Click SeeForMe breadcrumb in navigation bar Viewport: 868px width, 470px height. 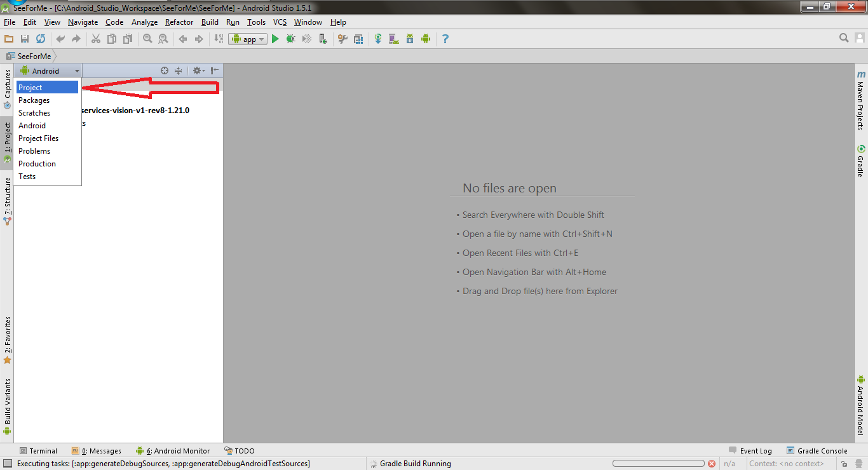30,56
